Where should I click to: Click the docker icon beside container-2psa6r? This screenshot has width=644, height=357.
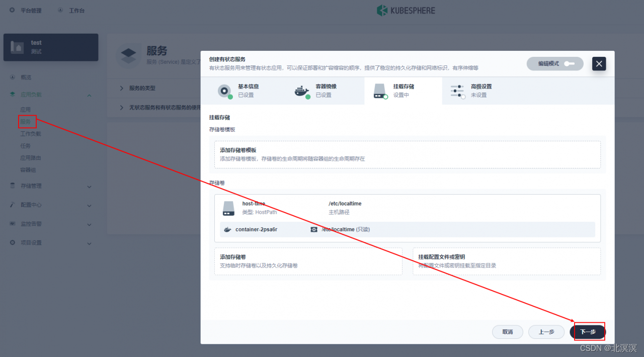pyautogui.click(x=227, y=229)
